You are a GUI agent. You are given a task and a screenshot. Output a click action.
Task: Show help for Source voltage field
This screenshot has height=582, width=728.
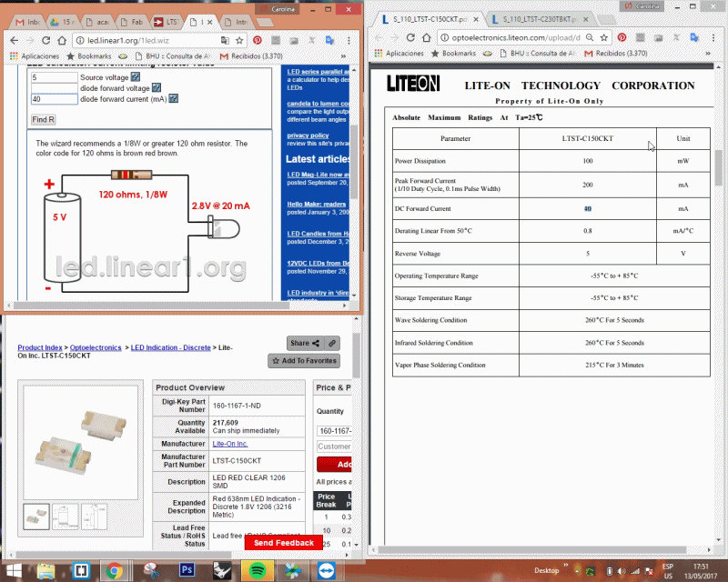(135, 77)
